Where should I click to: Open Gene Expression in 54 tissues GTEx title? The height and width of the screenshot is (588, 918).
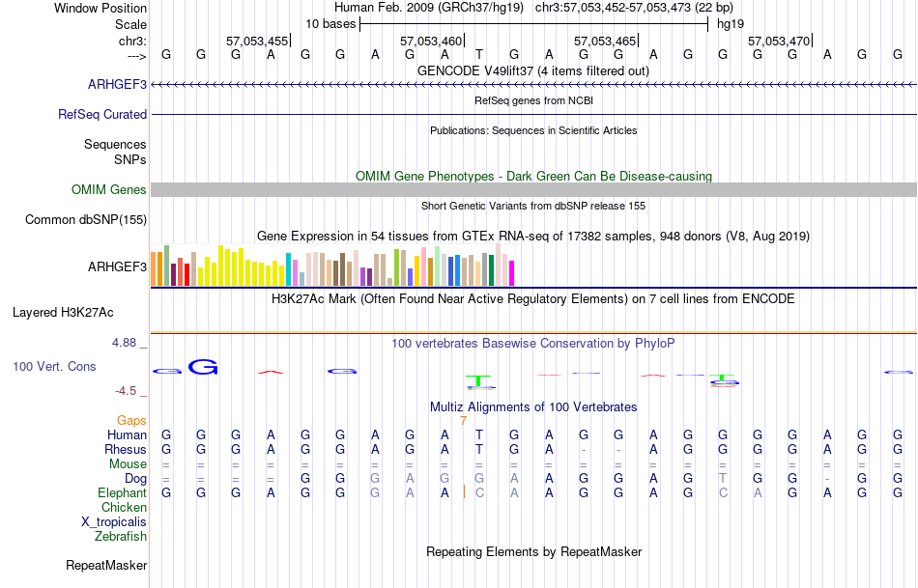coord(533,236)
